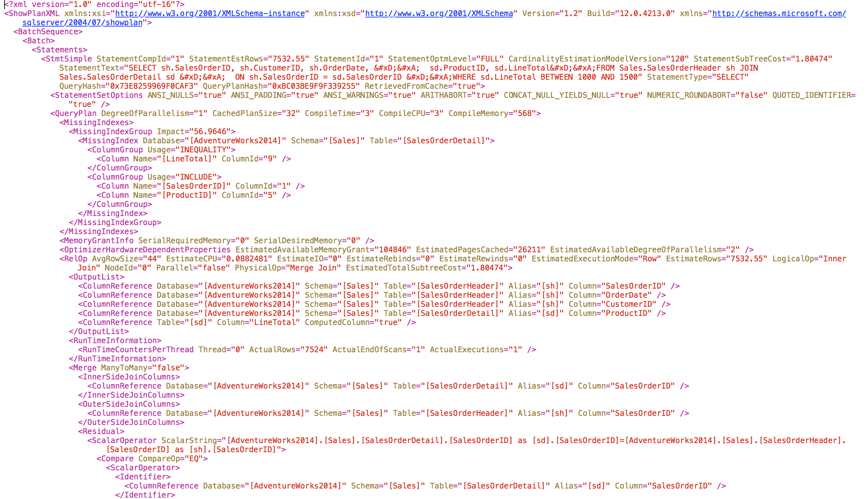Click the xml version declaration line

click(x=94, y=4)
